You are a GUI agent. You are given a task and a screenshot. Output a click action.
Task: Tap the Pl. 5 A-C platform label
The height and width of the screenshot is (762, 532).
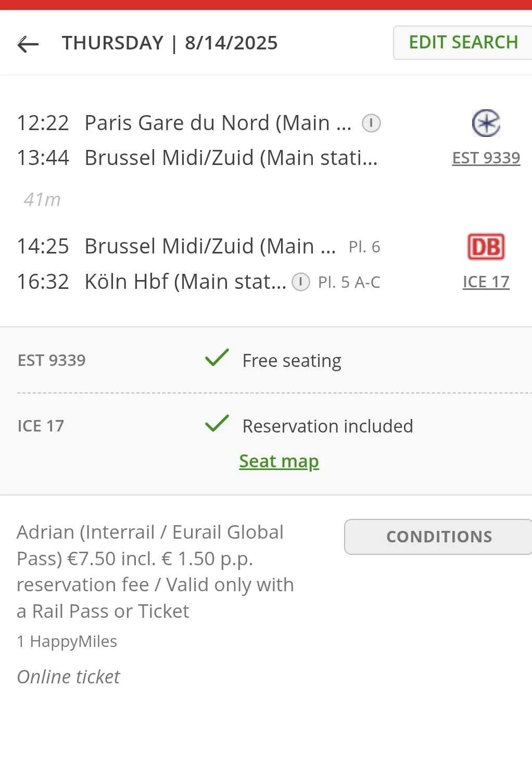(x=349, y=282)
